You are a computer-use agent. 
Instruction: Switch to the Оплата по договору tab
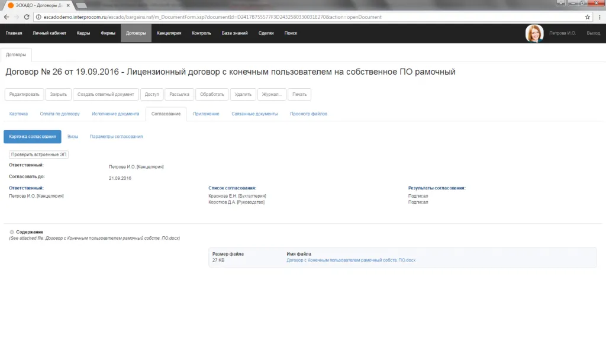pyautogui.click(x=60, y=114)
